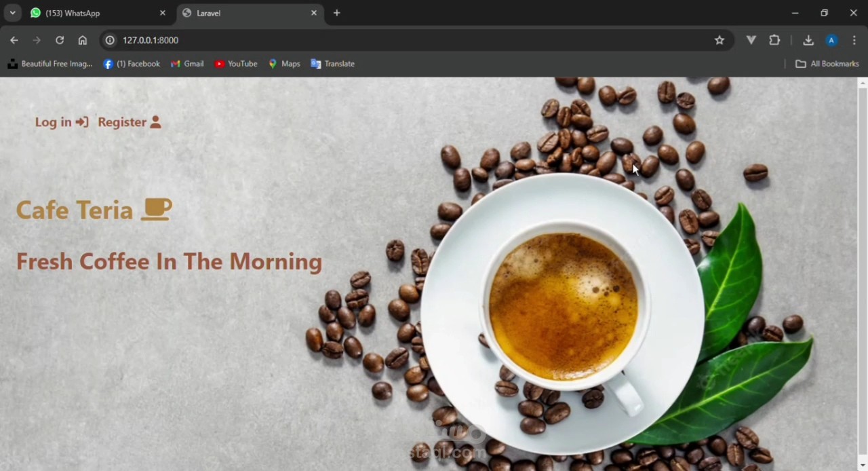Open Beautiful Free Images bookmark
This screenshot has height=471, width=868.
[x=50, y=64]
